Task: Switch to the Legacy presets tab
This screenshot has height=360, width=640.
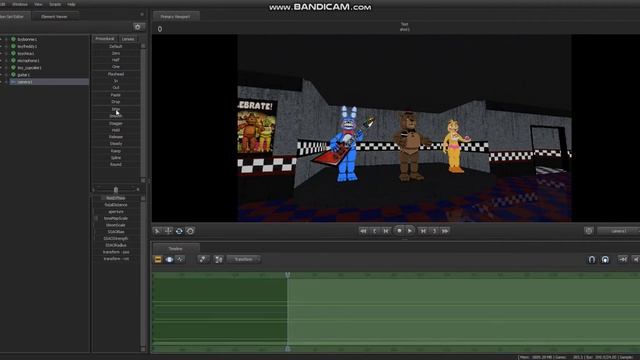Action: tap(128, 39)
